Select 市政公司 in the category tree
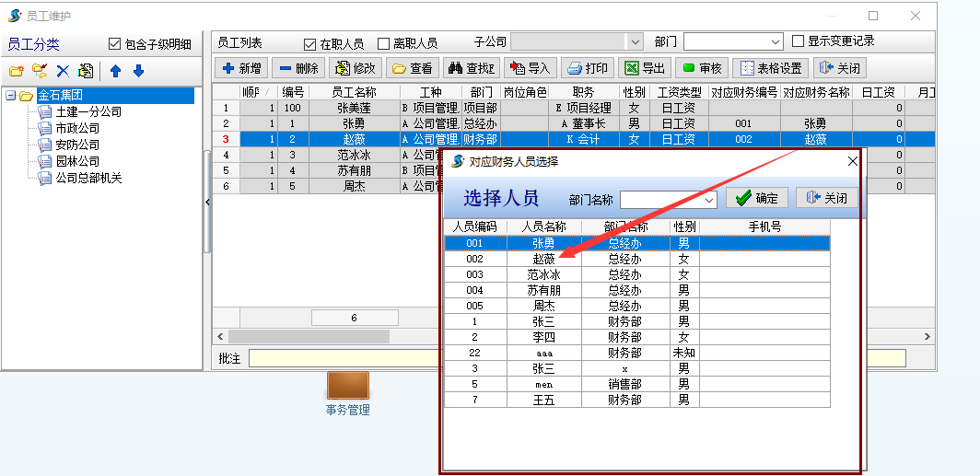The height and width of the screenshot is (476, 980). click(77, 128)
